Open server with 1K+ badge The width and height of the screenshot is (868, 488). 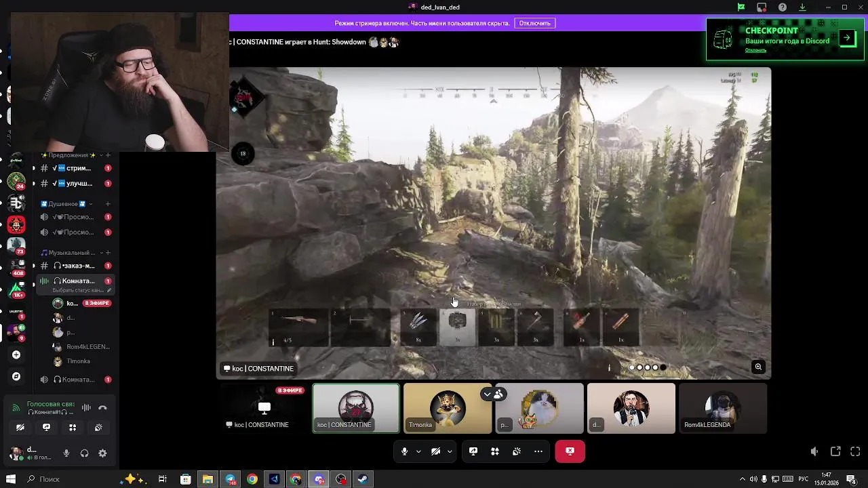click(16, 290)
